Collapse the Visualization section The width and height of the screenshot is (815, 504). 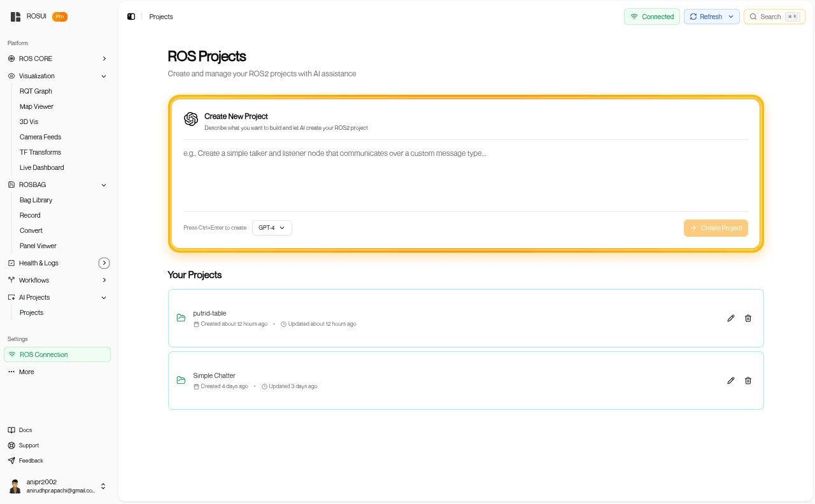coord(103,76)
